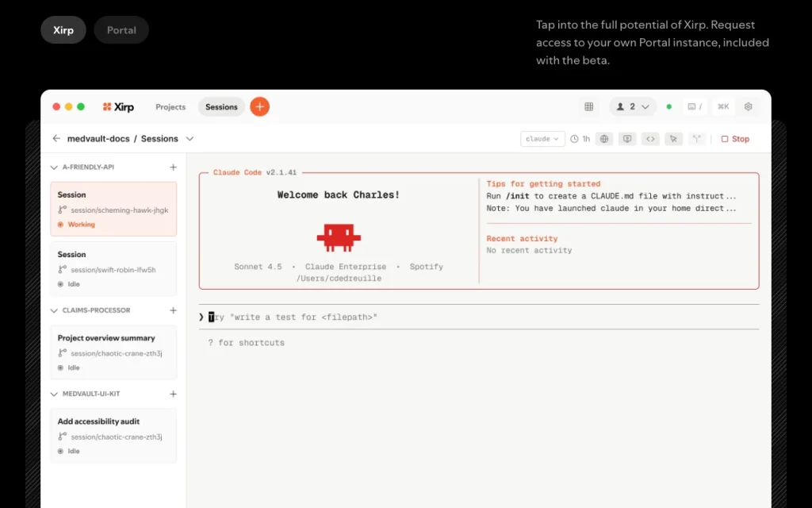Viewport: 812px width, 508px height.
Task: Open the globe browser icon
Action: [604, 139]
